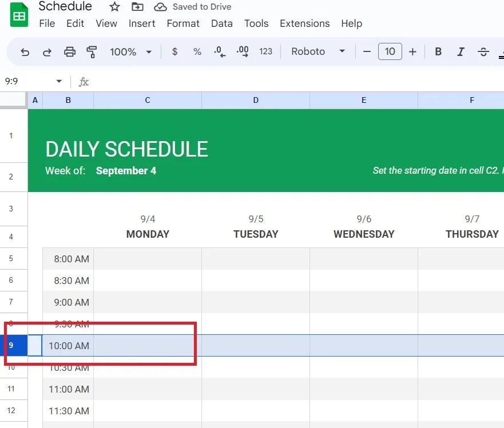This screenshot has width=504, height=428.
Task: Open the Extensions menu
Action: click(304, 23)
